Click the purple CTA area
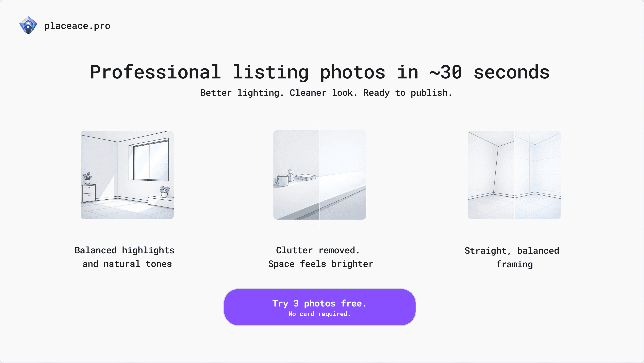The image size is (644, 363). coord(320,307)
